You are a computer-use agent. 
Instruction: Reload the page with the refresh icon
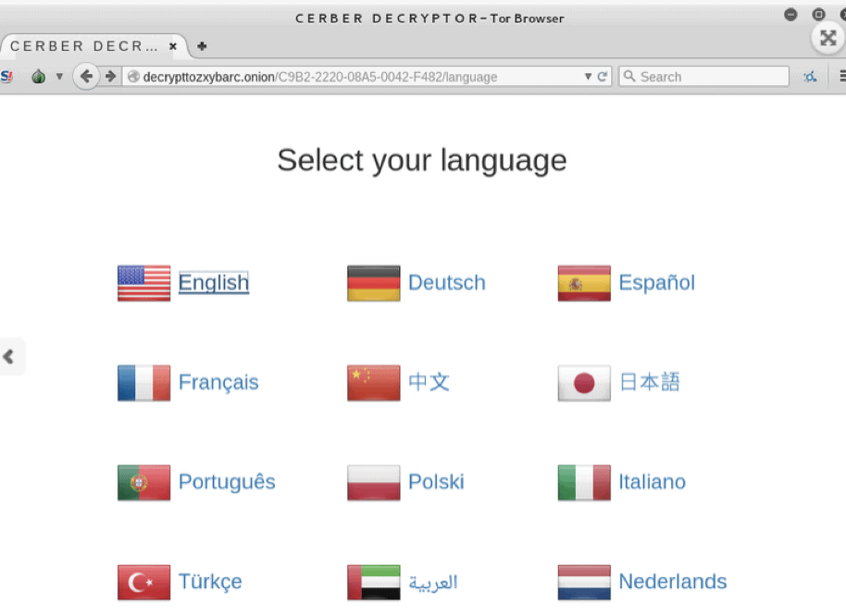pos(603,77)
